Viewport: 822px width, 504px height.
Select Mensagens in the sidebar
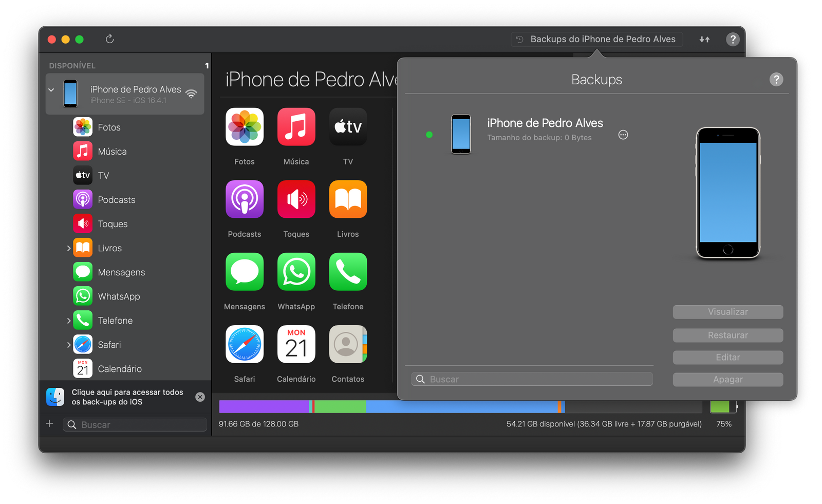click(121, 272)
